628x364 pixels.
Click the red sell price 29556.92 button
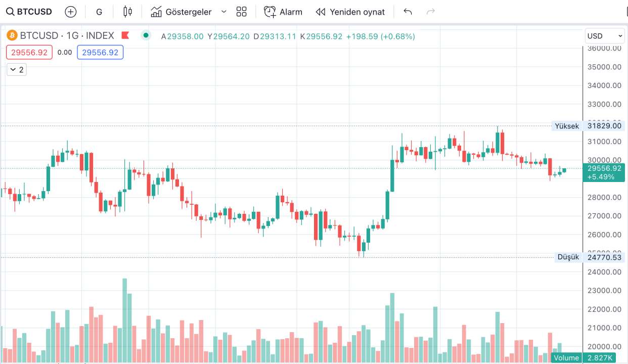(29, 52)
